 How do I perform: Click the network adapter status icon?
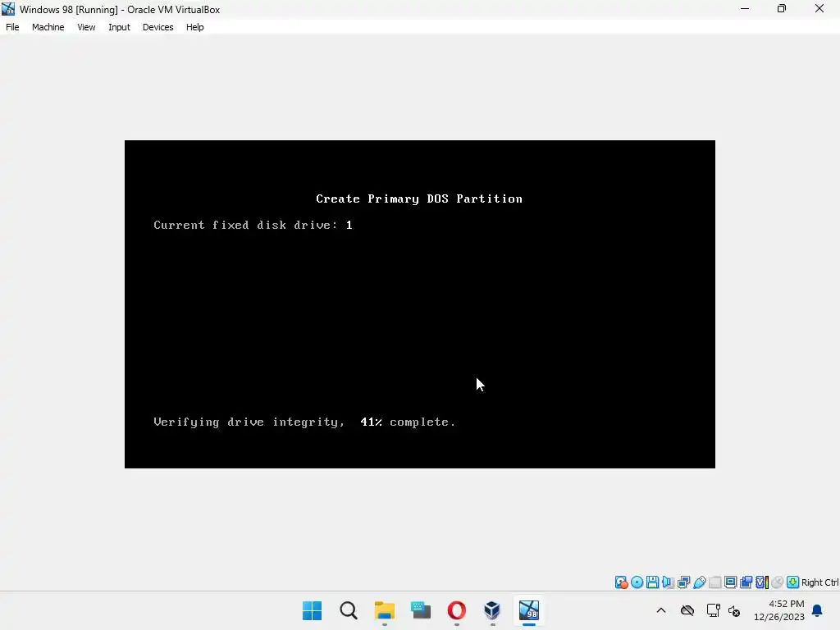point(683,582)
